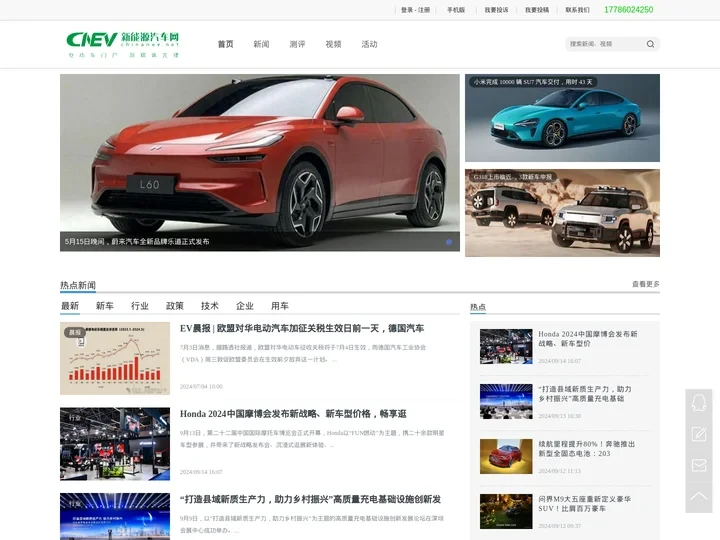Open the 打造县域新质生产力 thumbnail in main list

(115, 517)
